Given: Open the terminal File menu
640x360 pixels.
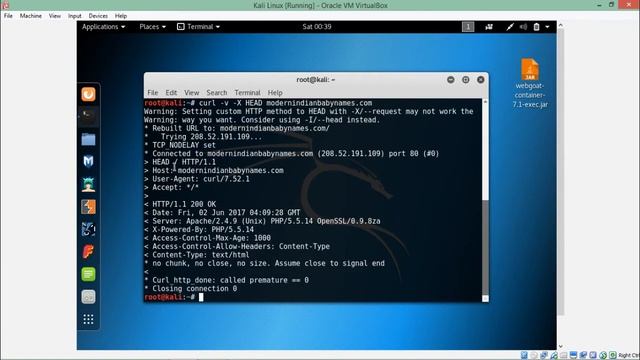Looking at the screenshot, I should click(153, 93).
